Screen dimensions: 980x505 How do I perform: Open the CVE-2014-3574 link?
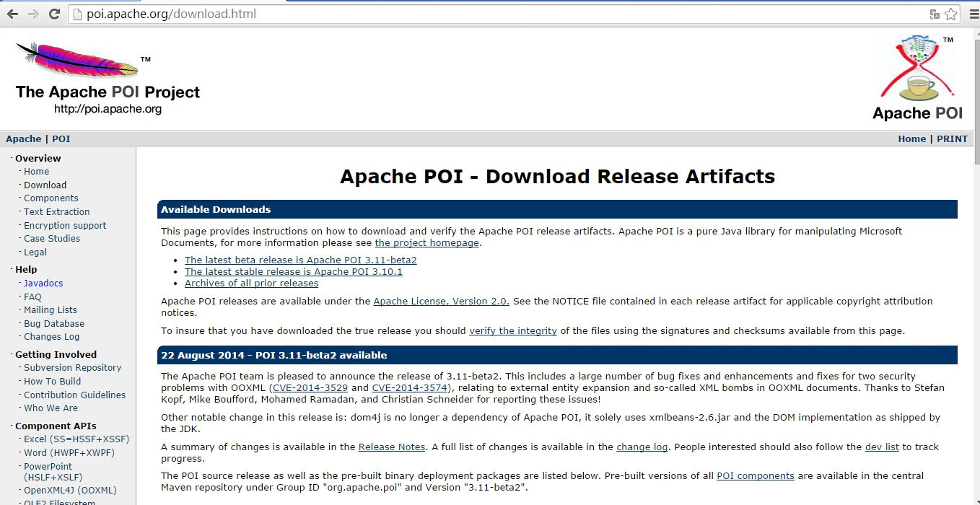(x=410, y=388)
